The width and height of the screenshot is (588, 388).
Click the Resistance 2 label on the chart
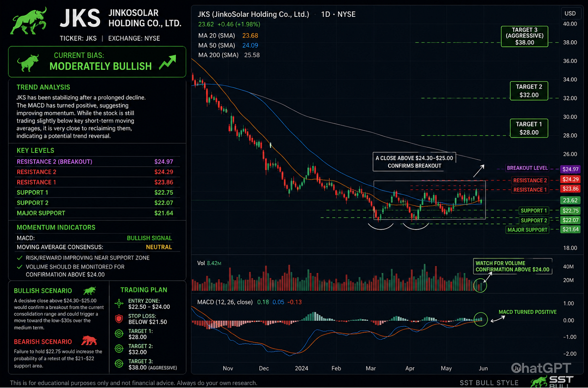click(x=530, y=181)
